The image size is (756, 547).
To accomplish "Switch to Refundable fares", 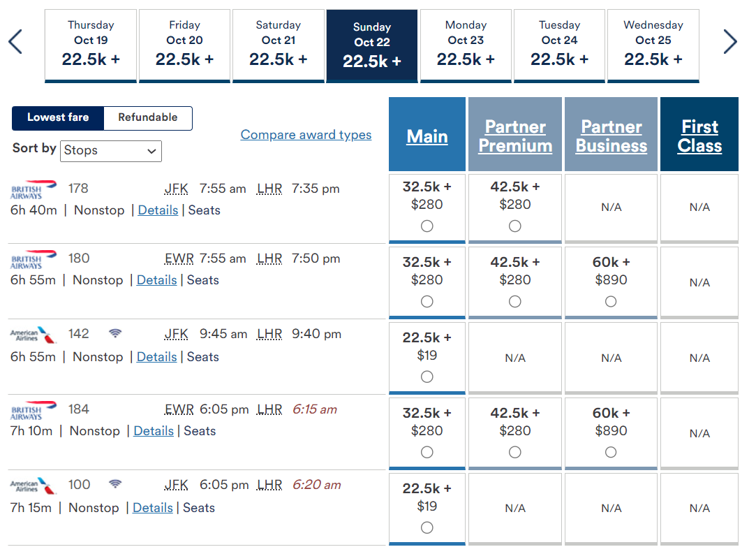I will (x=147, y=118).
